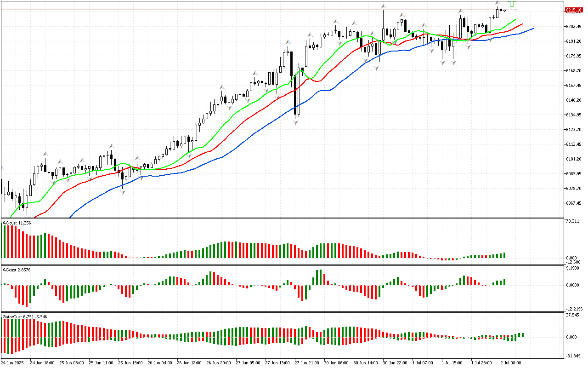This screenshot has height=368, width=588.
Task: Click the green outlined bar marker at top right
Action: pyautogui.click(x=512, y=4)
